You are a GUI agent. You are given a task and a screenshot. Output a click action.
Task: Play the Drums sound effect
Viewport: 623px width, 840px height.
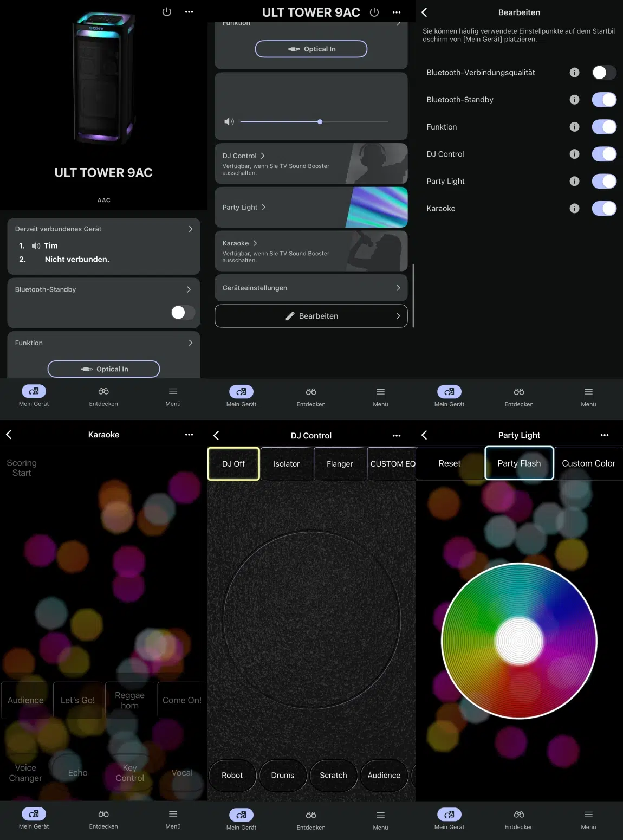(283, 776)
